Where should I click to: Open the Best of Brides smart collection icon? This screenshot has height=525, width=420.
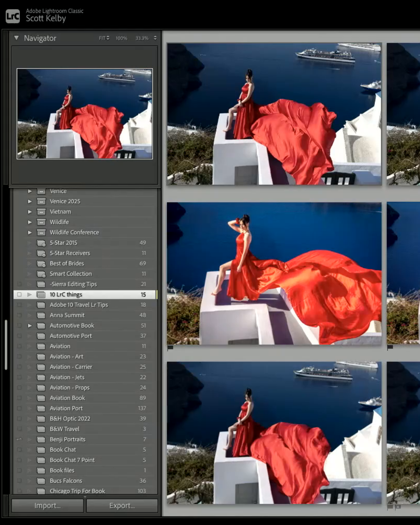41,264
